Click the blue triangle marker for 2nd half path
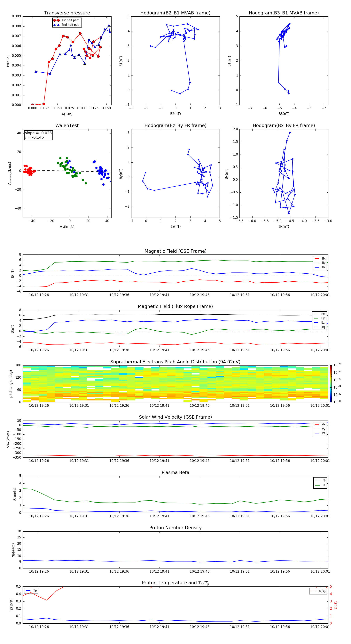The height and width of the screenshot is (644, 351). (x=57, y=25)
